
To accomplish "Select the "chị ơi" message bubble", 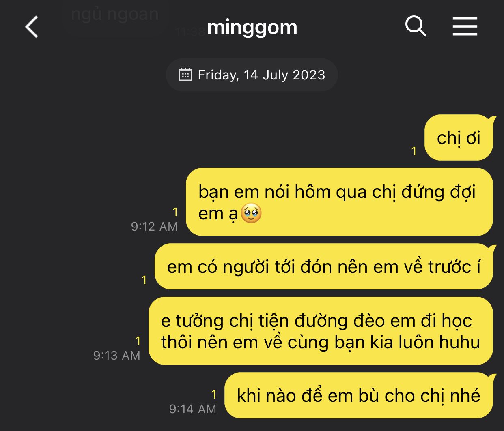I will pyautogui.click(x=459, y=138).
